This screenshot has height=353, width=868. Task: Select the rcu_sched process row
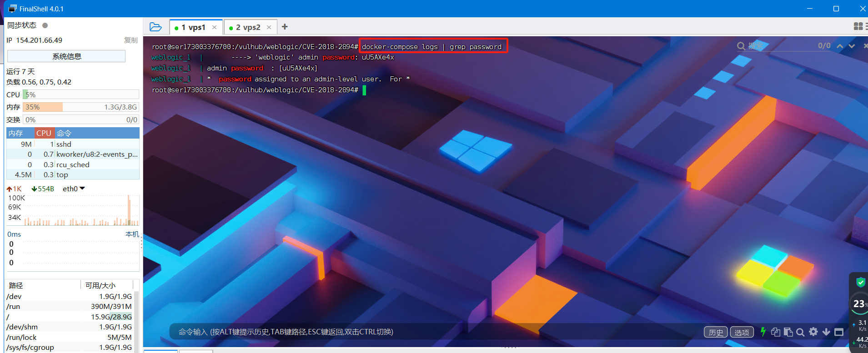click(x=73, y=164)
